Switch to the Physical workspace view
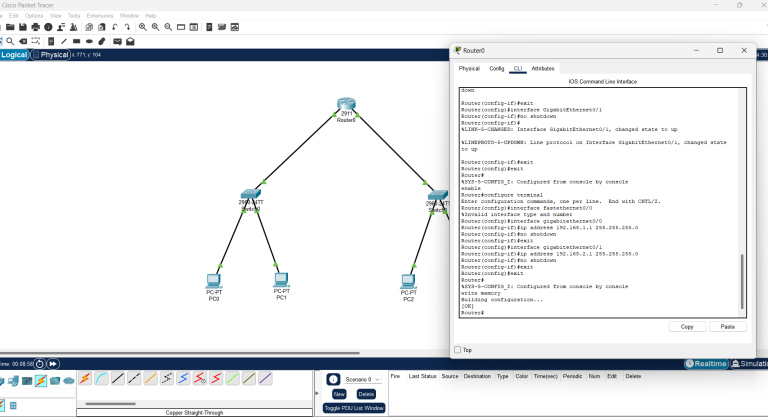 50,54
